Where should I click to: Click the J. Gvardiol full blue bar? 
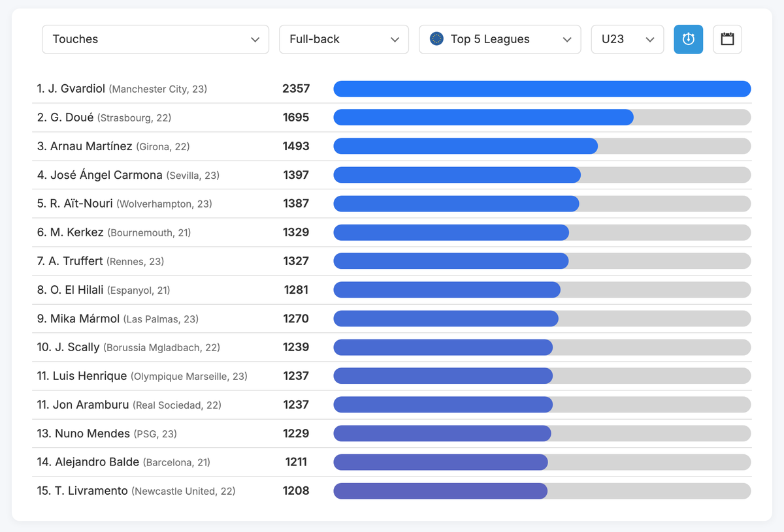coord(542,89)
